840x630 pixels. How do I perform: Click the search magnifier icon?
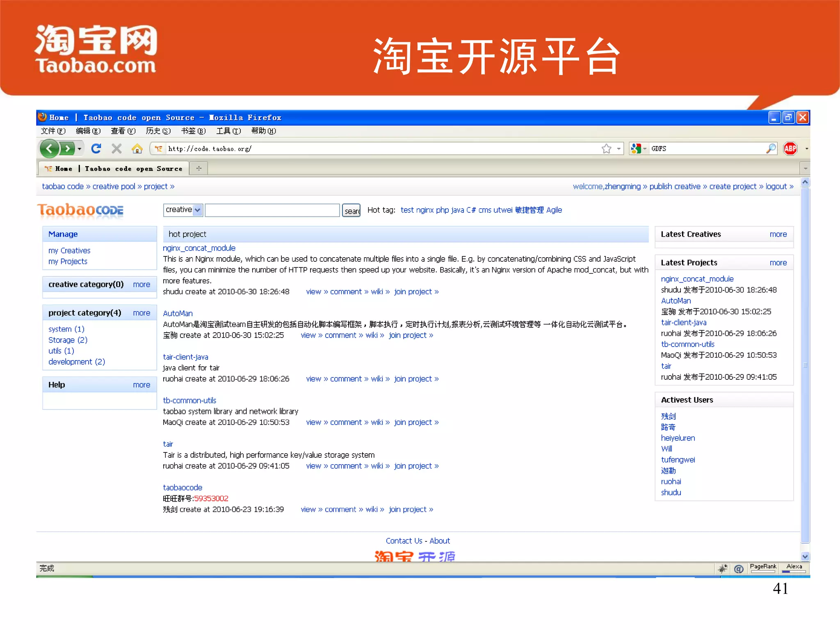(771, 148)
